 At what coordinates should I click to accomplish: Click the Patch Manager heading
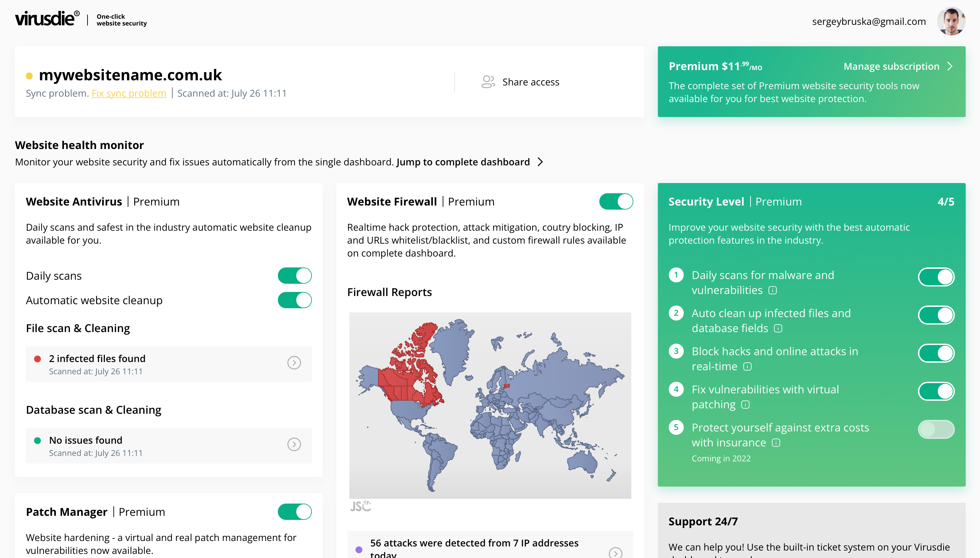(x=66, y=512)
